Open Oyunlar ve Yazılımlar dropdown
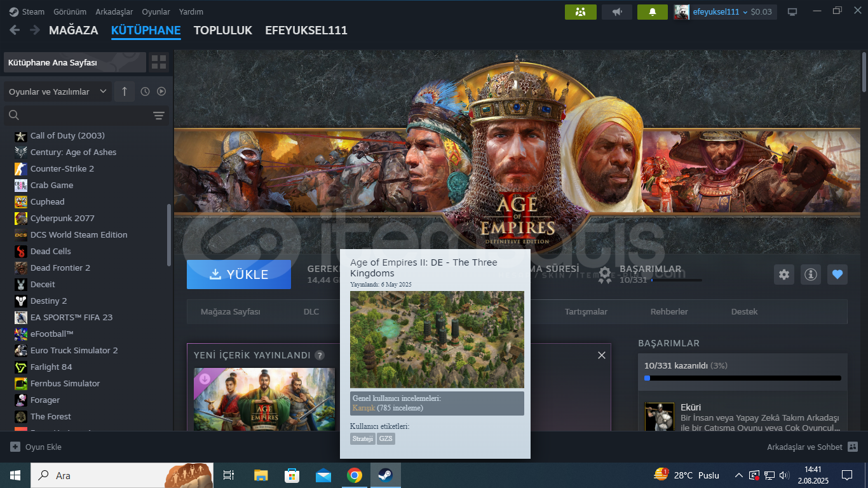This screenshot has height=488, width=868. [58, 91]
